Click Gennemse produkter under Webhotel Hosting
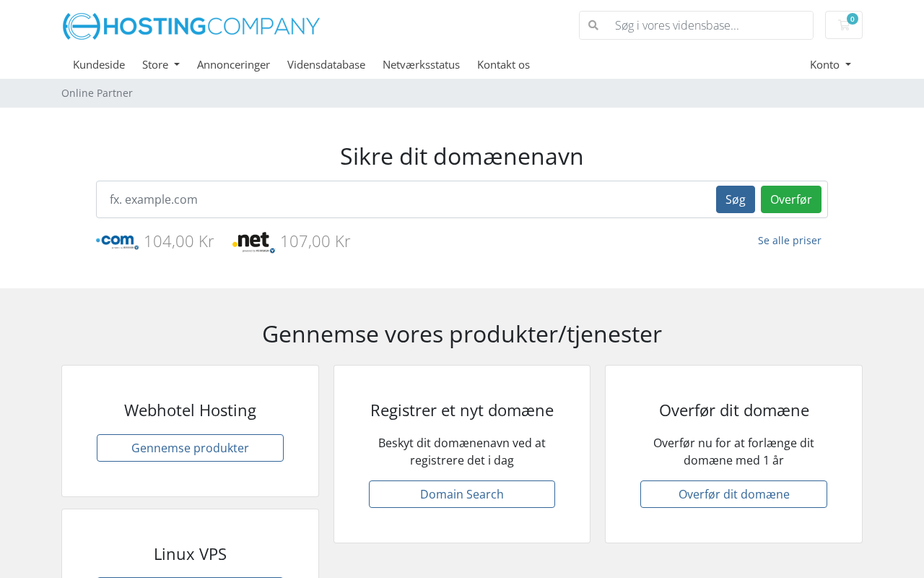This screenshot has width=924, height=578. tap(190, 448)
